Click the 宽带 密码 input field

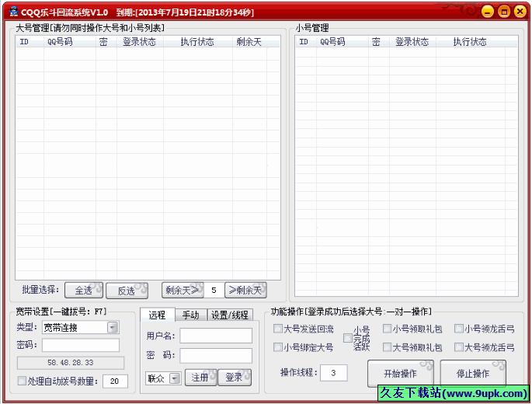click(x=81, y=345)
